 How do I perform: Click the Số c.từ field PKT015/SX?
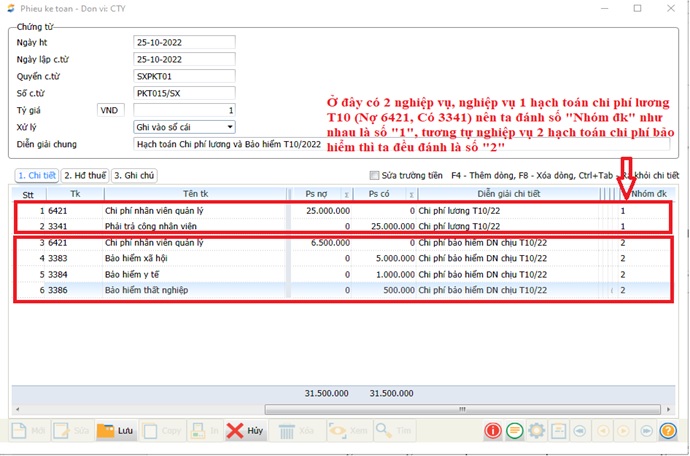point(184,93)
